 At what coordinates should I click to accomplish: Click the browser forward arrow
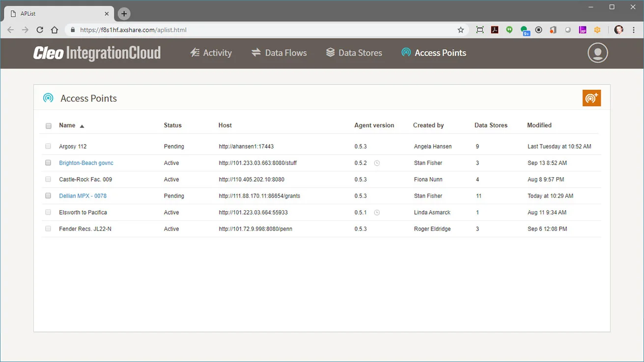[x=25, y=30]
